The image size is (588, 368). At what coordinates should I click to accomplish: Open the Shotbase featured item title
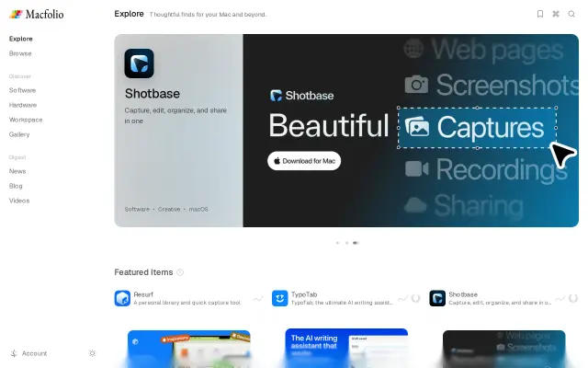coord(463,294)
